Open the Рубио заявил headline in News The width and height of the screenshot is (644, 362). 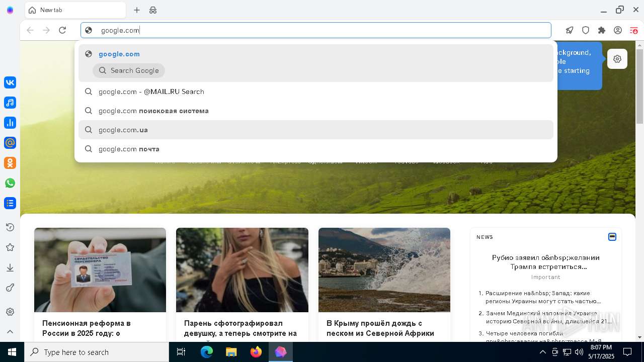click(546, 262)
